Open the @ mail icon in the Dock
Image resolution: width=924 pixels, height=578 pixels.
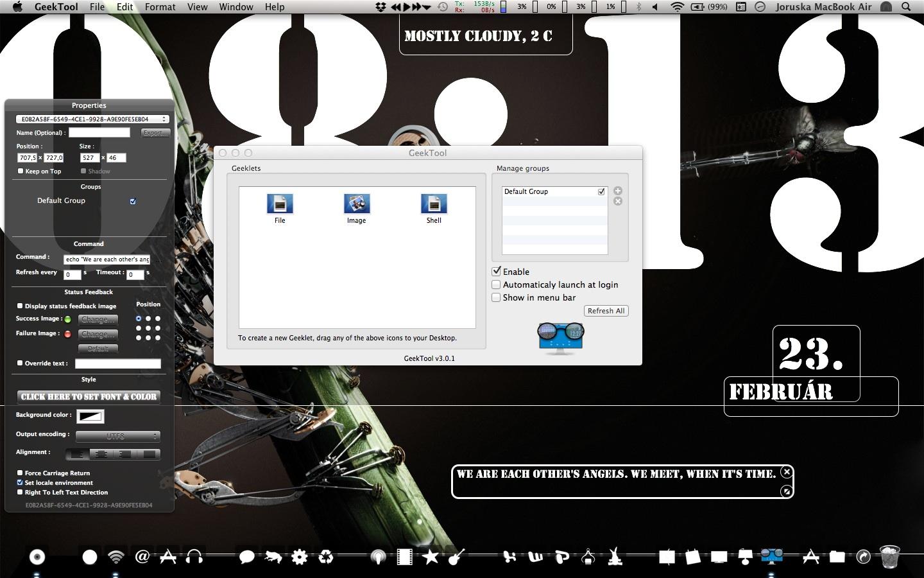pyautogui.click(x=142, y=557)
